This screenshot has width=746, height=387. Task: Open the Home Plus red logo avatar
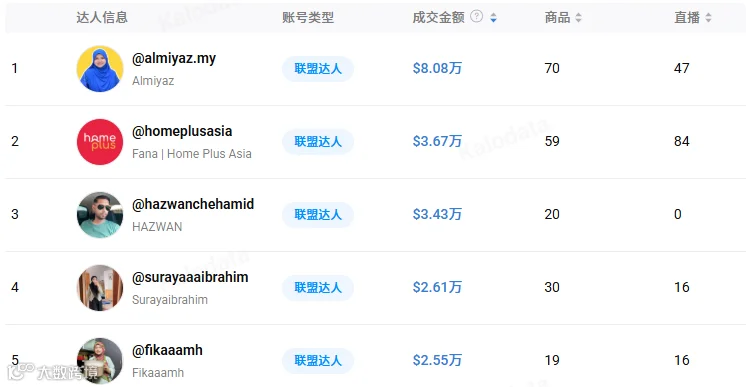(100, 142)
